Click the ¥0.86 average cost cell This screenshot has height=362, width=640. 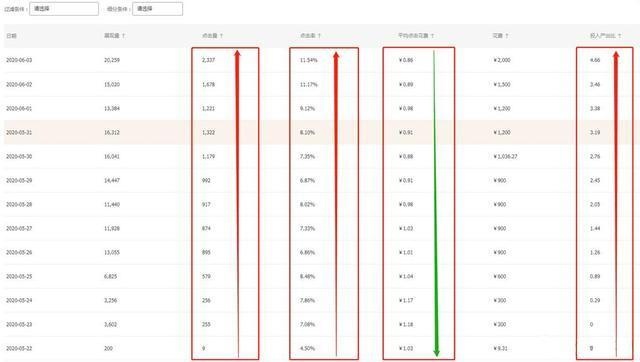point(406,60)
